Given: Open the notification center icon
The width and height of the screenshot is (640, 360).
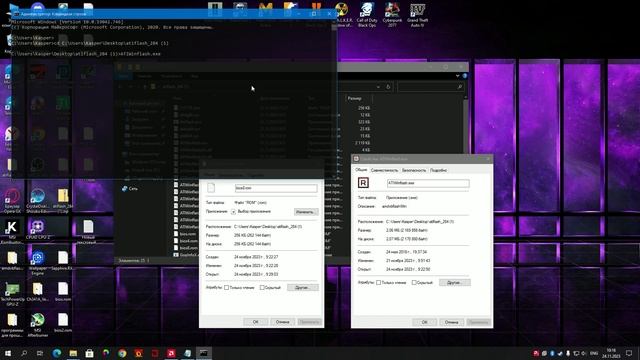Looking at the screenshot, I should pyautogui.click(x=629, y=353).
